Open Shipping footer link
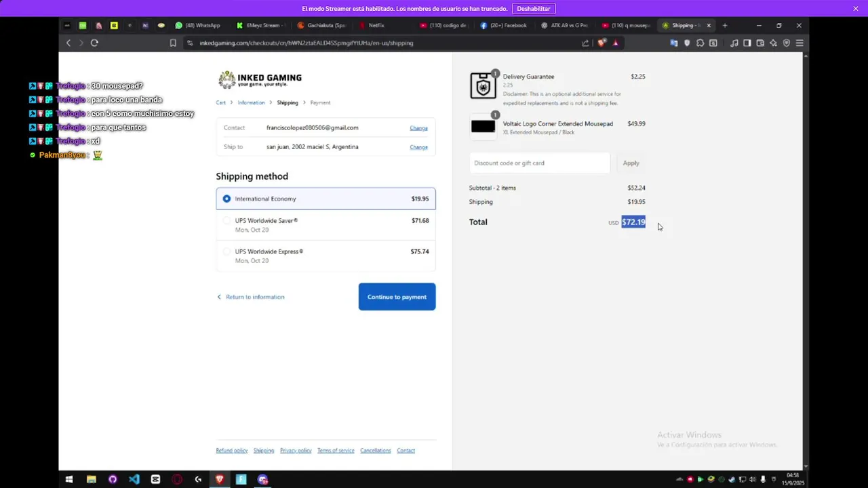The height and width of the screenshot is (488, 868). coord(264,451)
